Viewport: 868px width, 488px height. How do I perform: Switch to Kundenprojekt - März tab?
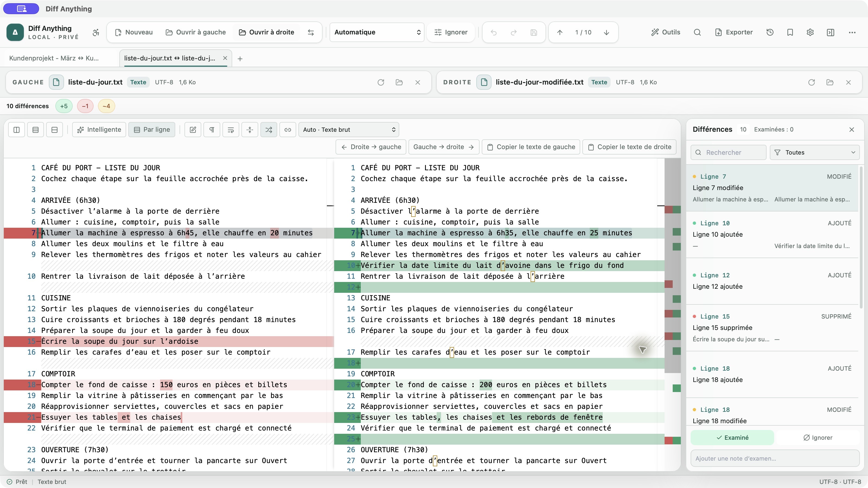pos(54,58)
